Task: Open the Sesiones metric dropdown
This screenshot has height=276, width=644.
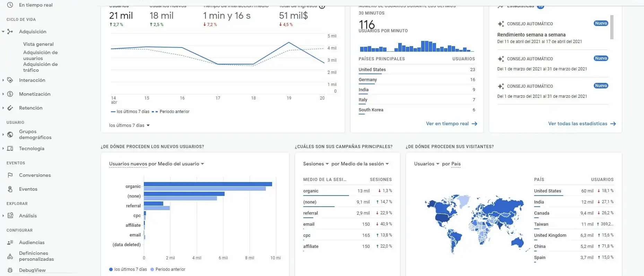Action: (316, 164)
